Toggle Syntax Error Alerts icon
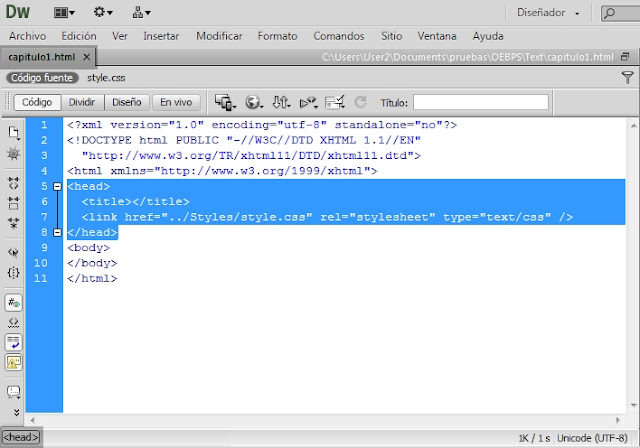640x448 pixels. coord(13,362)
